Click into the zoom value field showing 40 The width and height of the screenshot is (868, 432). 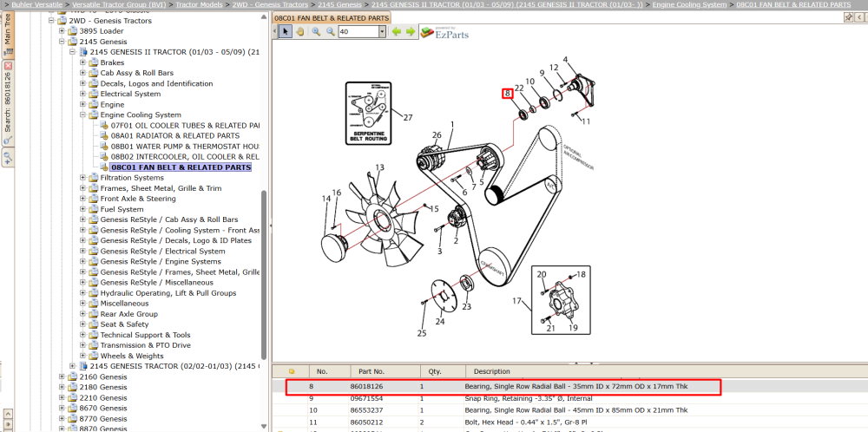coord(358,32)
